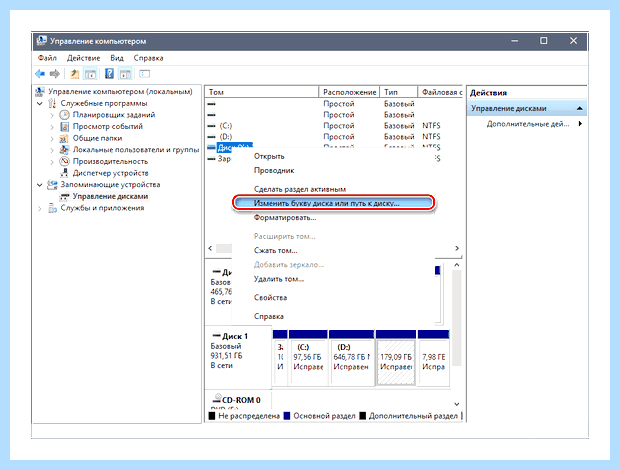The width and height of the screenshot is (620, 470).
Task: Open Свойства from the context menu
Action: [333, 297]
